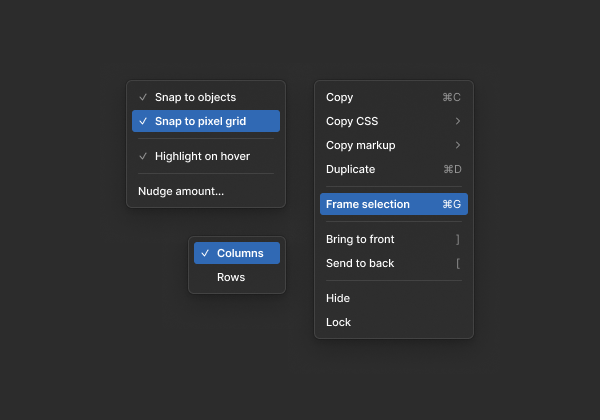Click the checkmark icon beside Snap to objects
The image size is (600, 420).
[143, 97]
